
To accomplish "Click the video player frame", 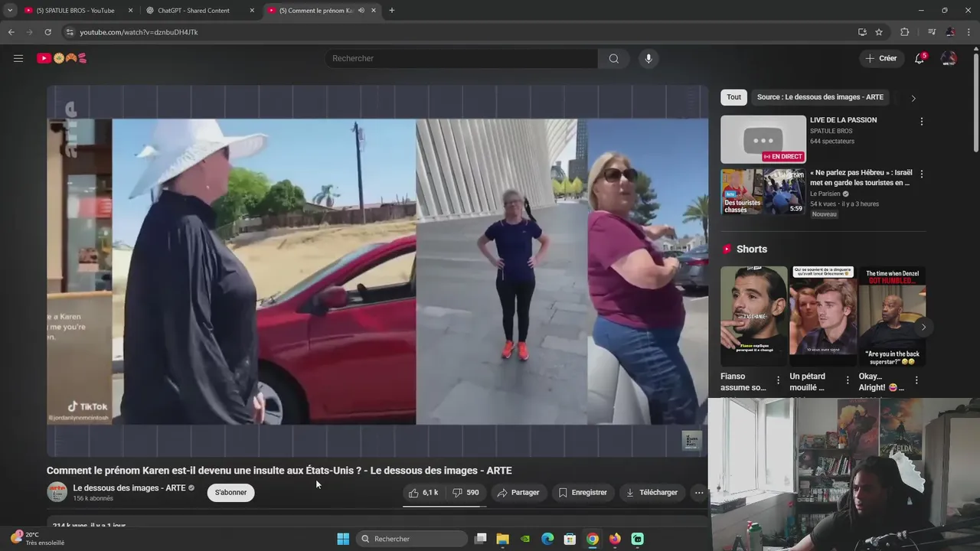I will tap(377, 271).
